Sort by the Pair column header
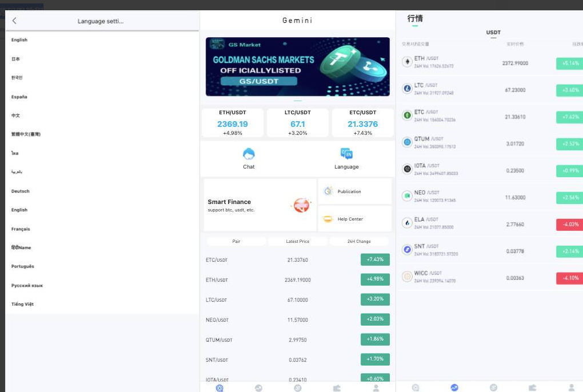583x392 pixels. (x=237, y=241)
